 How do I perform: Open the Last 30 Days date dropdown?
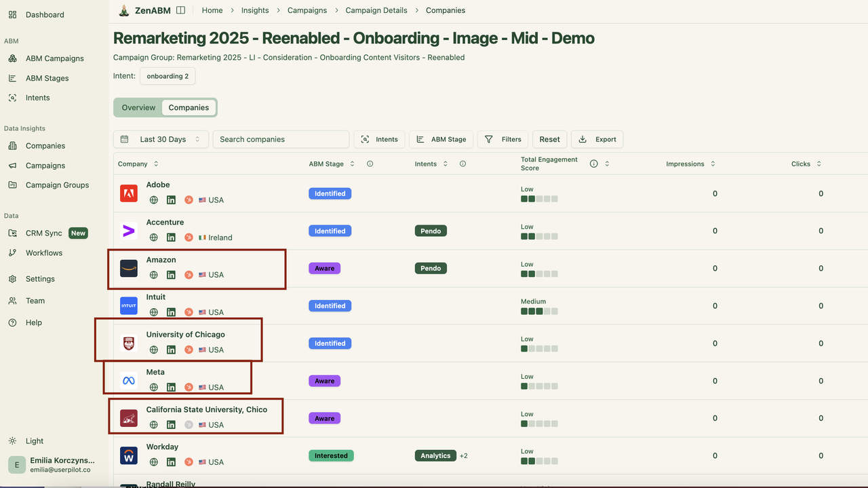(x=161, y=139)
